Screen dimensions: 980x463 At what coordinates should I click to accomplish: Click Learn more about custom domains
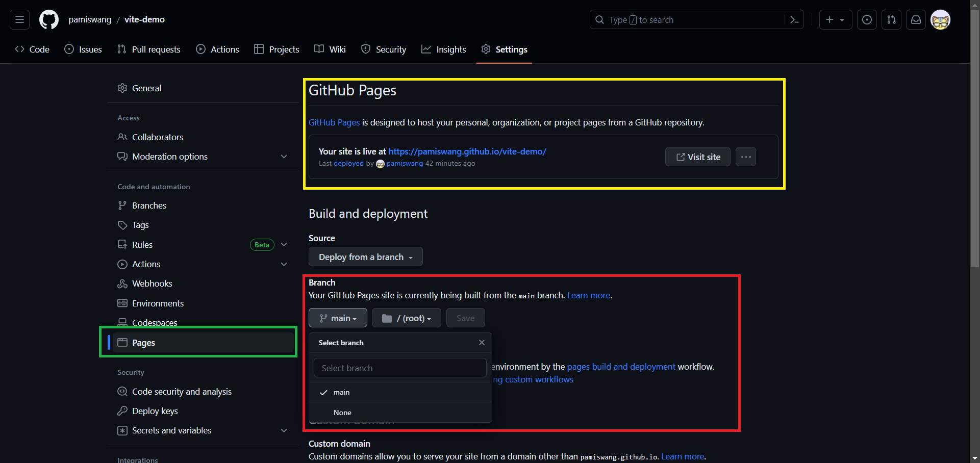(683, 456)
